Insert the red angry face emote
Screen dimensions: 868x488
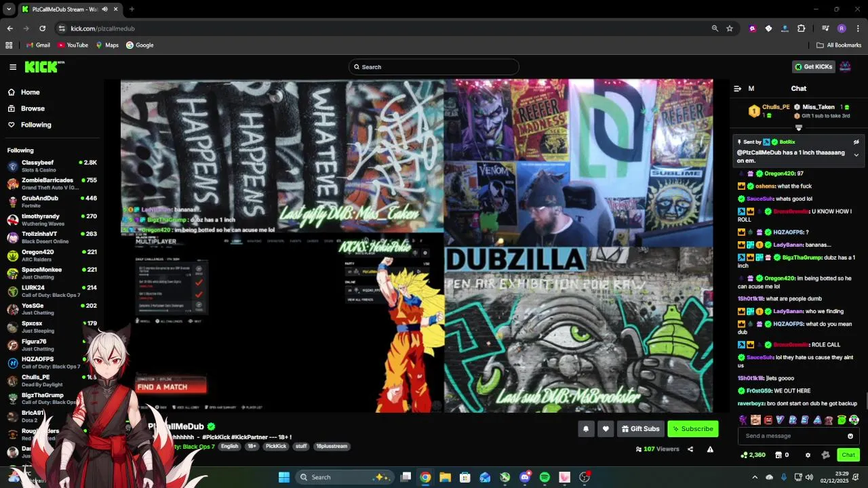coord(768,420)
